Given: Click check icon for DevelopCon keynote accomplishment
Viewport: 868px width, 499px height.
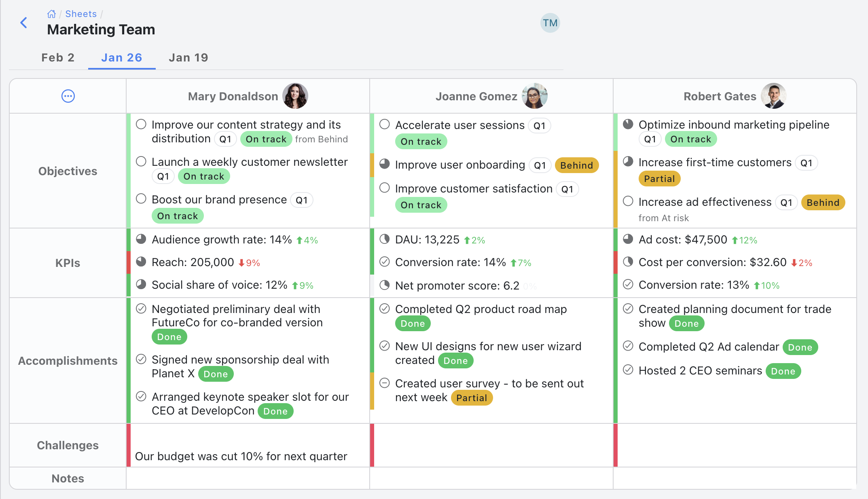Looking at the screenshot, I should coord(141,396).
